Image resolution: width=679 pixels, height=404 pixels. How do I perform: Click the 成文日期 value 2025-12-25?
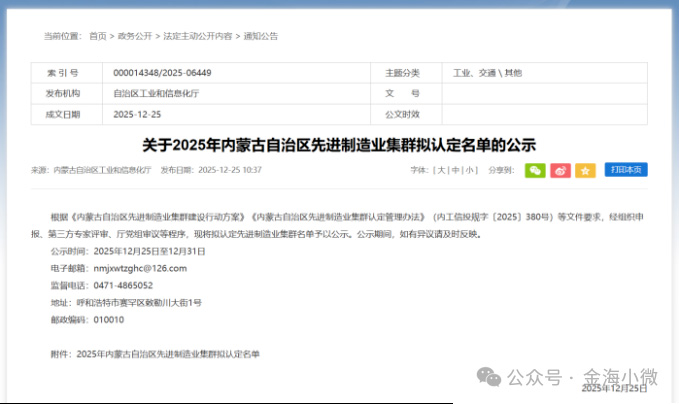coord(137,115)
